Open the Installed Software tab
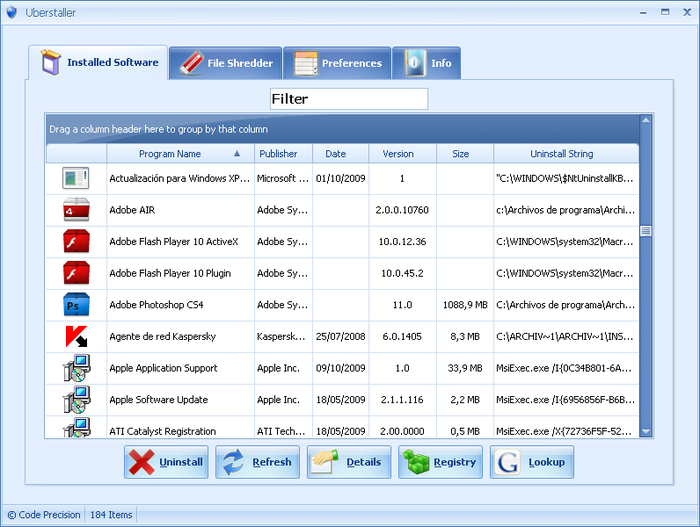This screenshot has width=700, height=527. (x=98, y=63)
